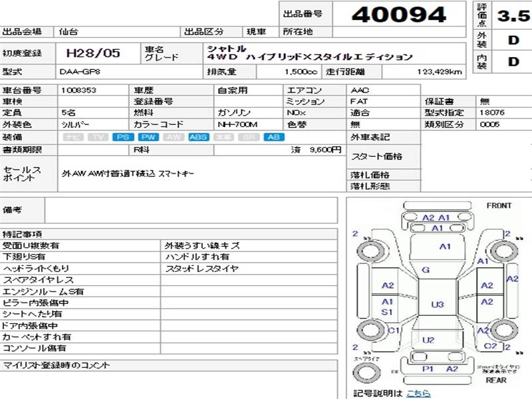
Task: Click the classification number 0005
Action: [489, 124]
